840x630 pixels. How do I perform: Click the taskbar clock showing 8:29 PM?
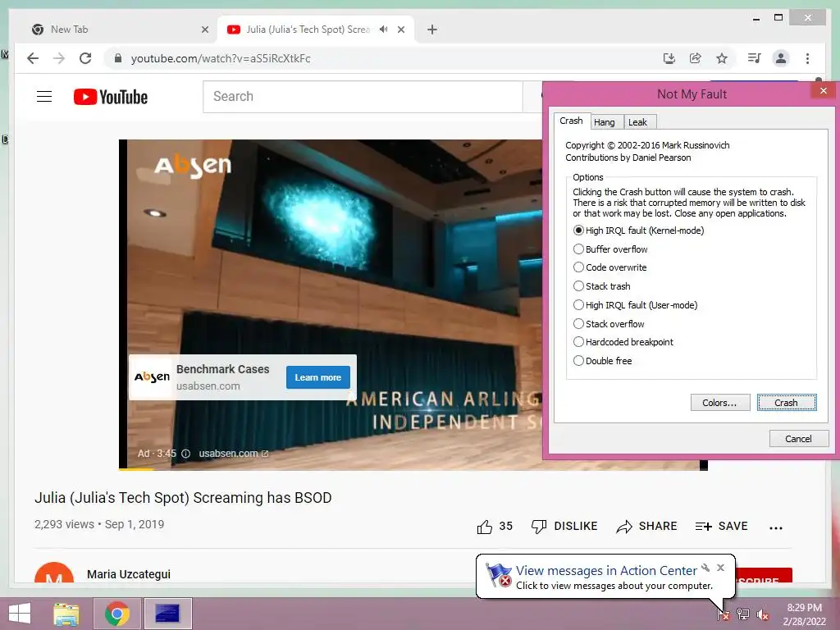click(x=804, y=614)
